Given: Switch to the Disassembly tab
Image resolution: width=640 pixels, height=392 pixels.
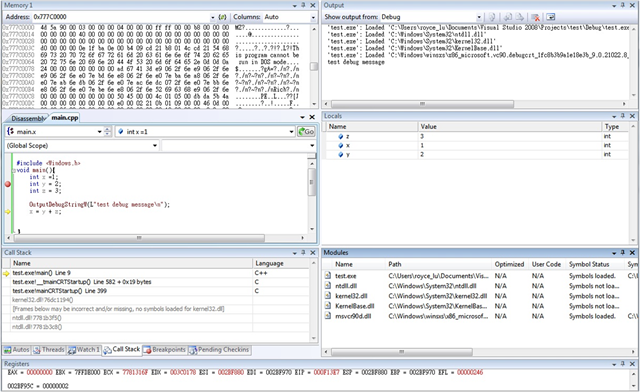Looking at the screenshot, I should click(28, 118).
